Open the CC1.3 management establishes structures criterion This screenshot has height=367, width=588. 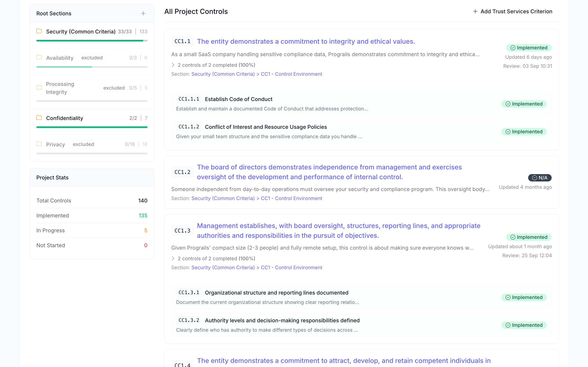[339, 231]
